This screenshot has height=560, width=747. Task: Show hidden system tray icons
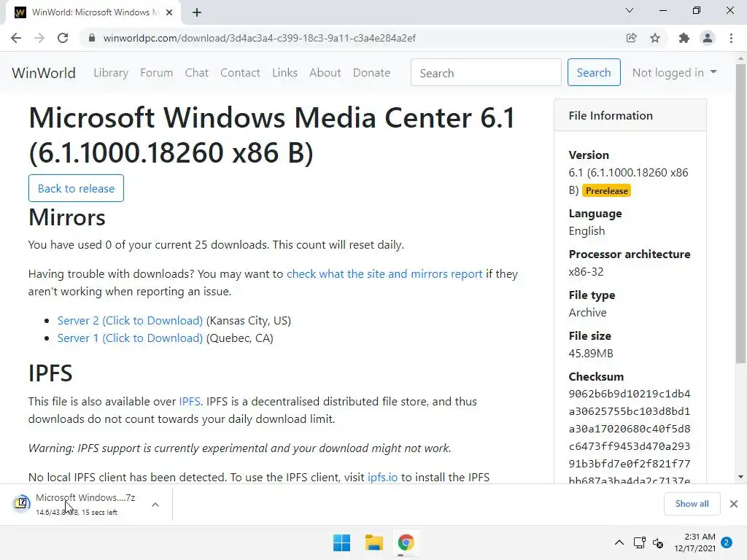(x=619, y=542)
